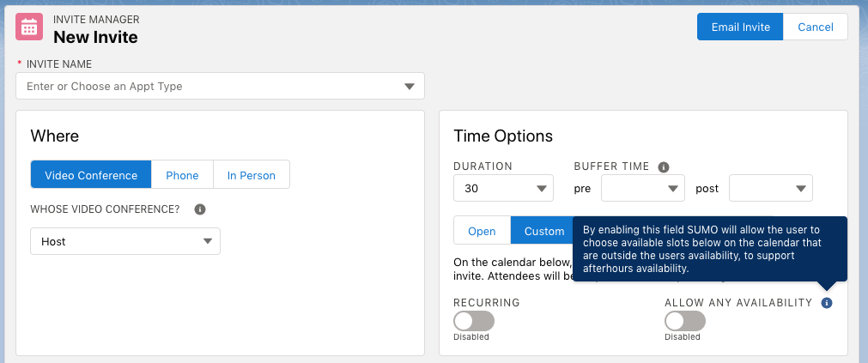Switch to the Phone location tab

point(182,175)
